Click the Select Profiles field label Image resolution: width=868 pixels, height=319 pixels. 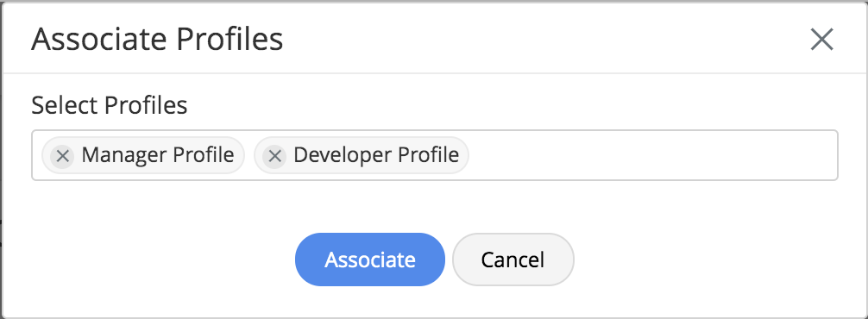pyautogui.click(x=109, y=105)
